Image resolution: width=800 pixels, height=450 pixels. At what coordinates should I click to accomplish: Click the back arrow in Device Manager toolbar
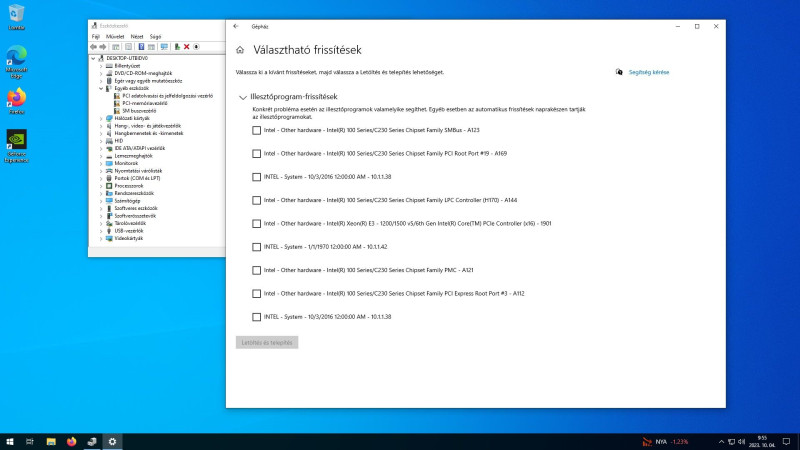click(x=93, y=47)
